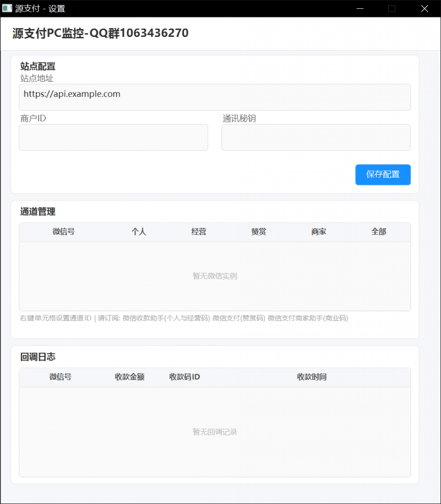Click the 收款金额 column header
The image size is (441, 504).
[129, 377]
